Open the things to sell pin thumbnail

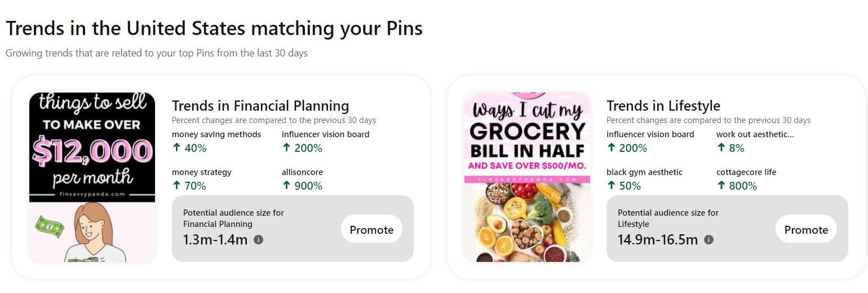pos(92,177)
